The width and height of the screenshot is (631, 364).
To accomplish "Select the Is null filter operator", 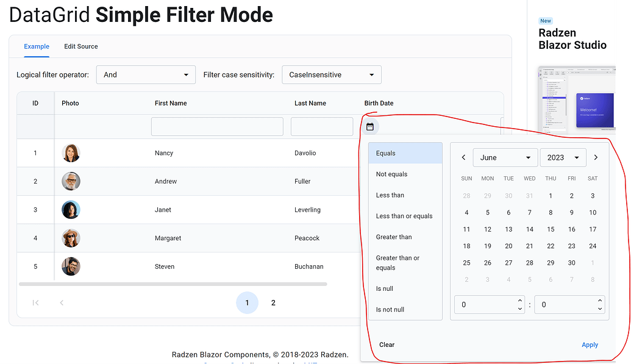I will [x=405, y=288].
